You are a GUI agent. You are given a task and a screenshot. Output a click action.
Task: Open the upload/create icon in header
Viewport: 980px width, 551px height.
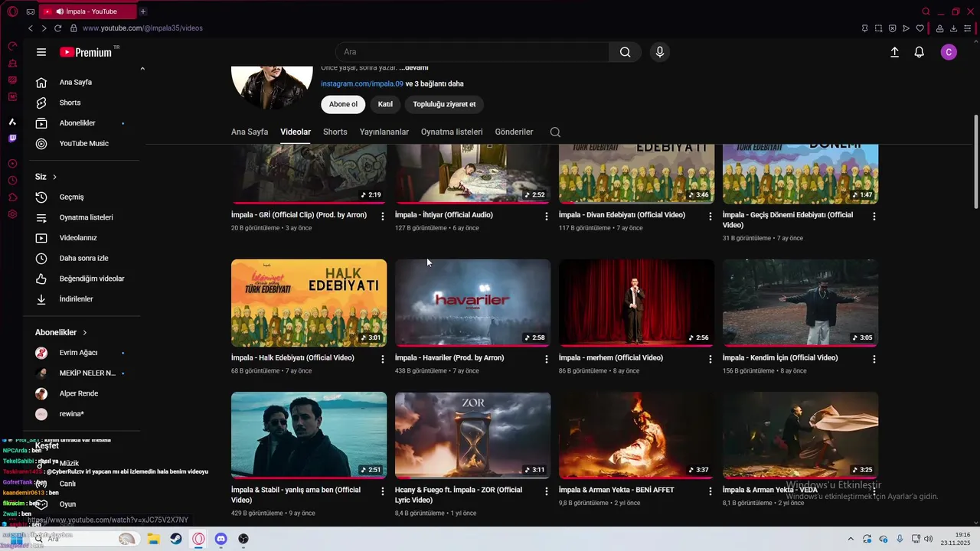point(894,52)
